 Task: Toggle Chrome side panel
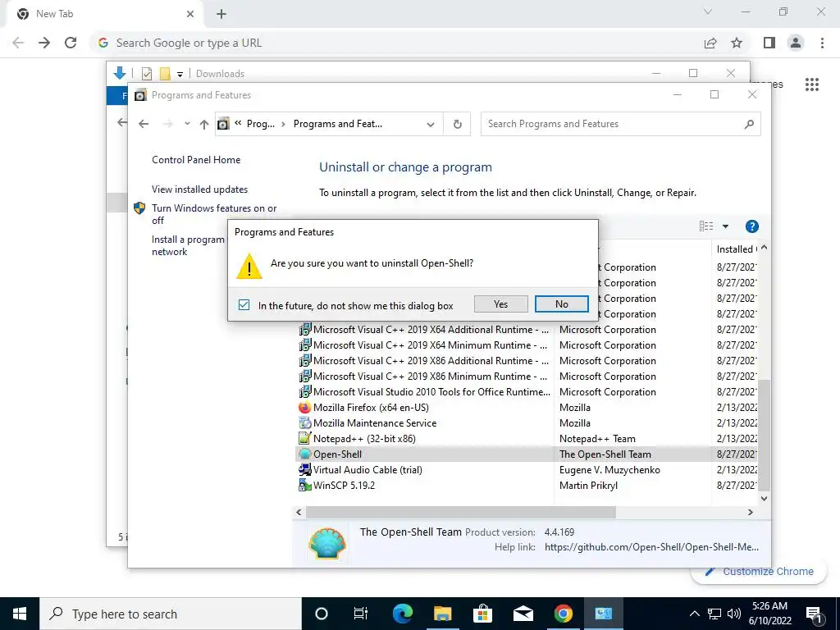(769, 43)
